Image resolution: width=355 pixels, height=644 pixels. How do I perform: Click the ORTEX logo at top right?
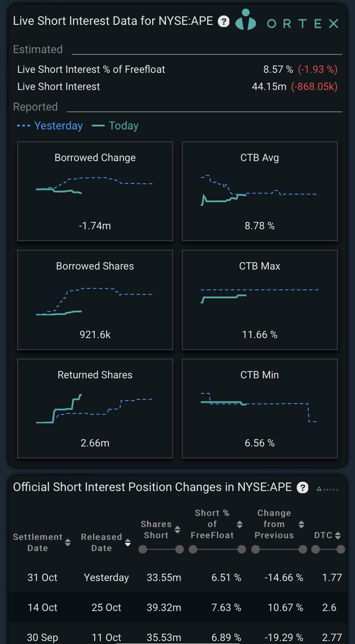click(x=287, y=21)
